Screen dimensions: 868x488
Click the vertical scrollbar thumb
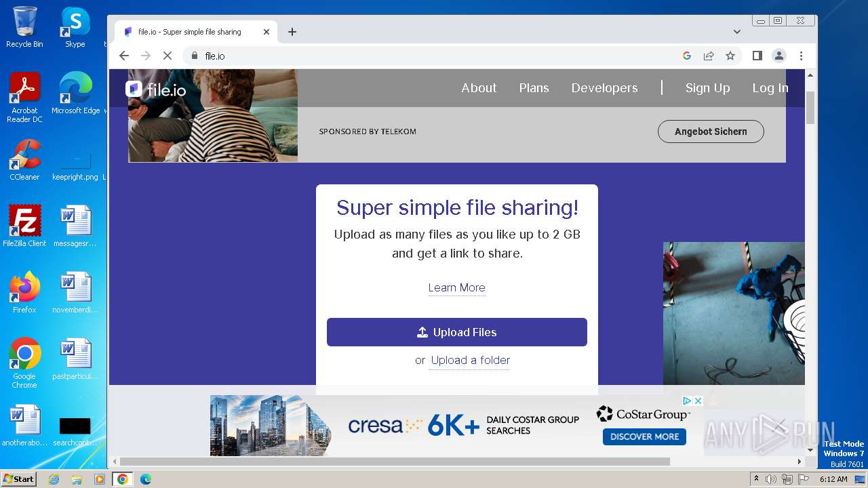pyautogui.click(x=810, y=107)
